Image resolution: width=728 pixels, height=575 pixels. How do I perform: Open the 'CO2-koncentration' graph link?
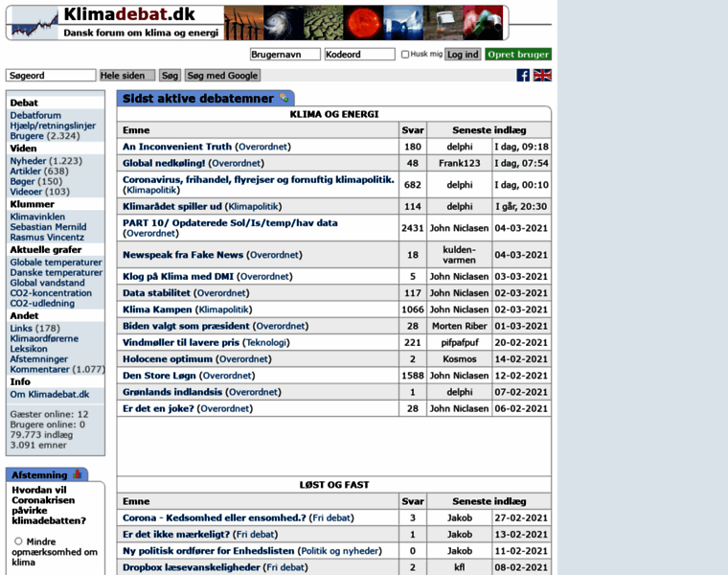[51, 292]
